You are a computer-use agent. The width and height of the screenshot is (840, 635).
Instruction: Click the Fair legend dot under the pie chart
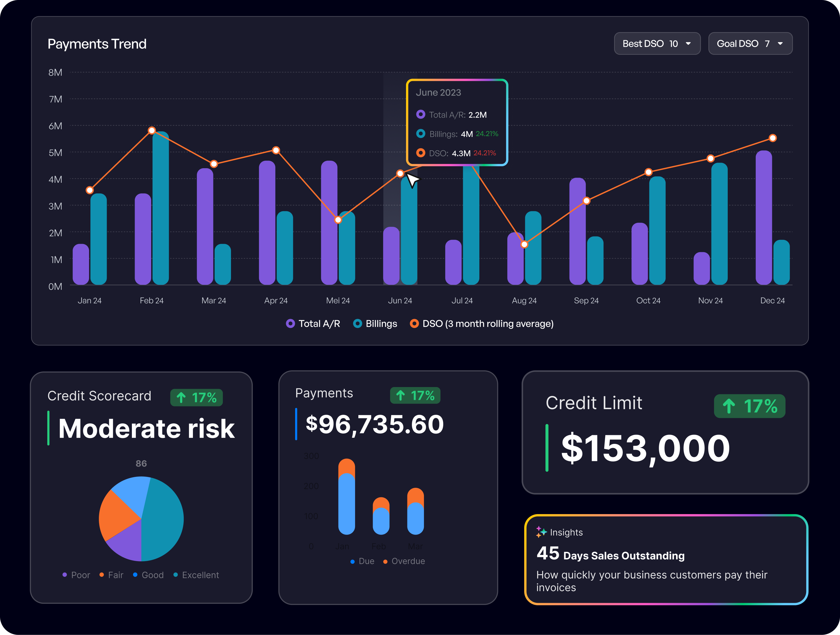(x=101, y=575)
